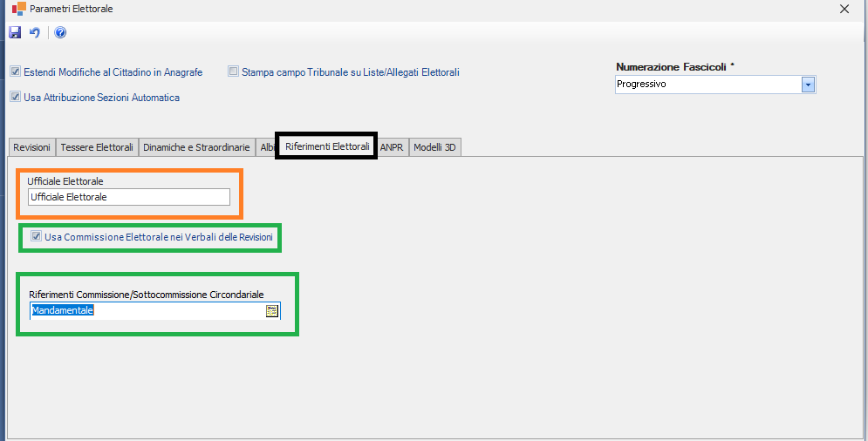Enable Stampa campo Tribunale su Liste checkbox

(x=233, y=72)
